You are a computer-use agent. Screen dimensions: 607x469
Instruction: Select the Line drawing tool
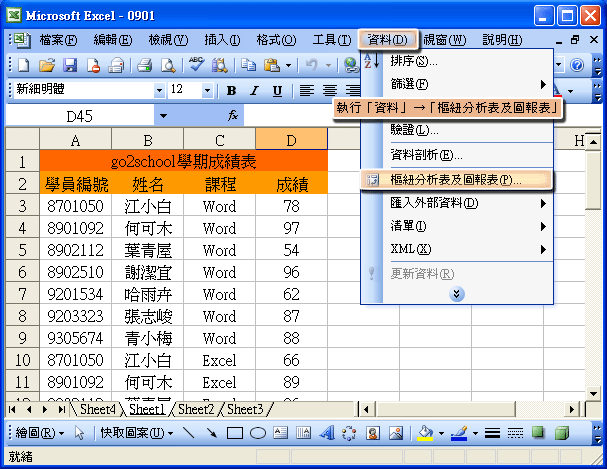[189, 433]
